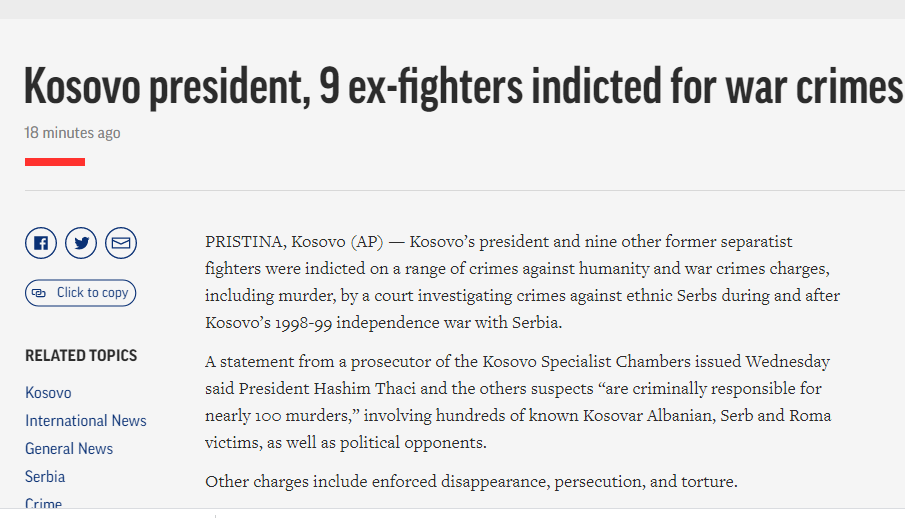Click the RELATED TOPICS heading
This screenshot has height=518, width=905.
click(x=81, y=356)
